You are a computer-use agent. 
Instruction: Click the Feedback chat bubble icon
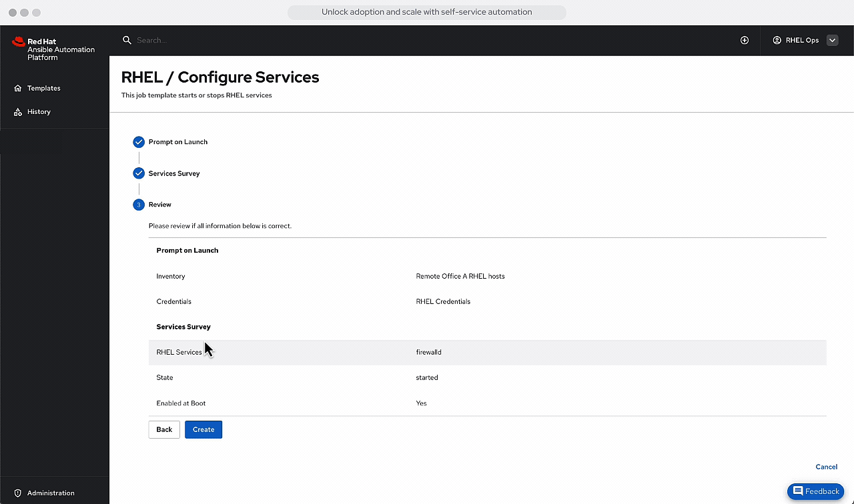pos(798,491)
